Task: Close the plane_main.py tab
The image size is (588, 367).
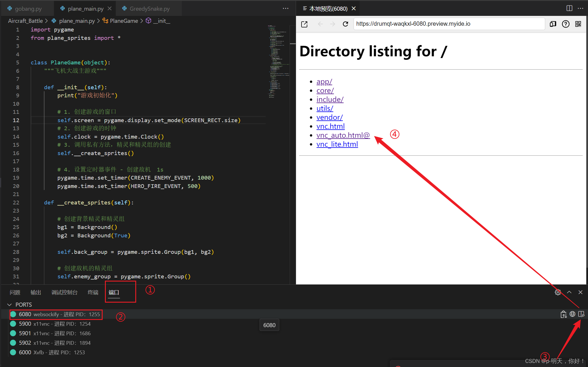Action: click(x=110, y=9)
